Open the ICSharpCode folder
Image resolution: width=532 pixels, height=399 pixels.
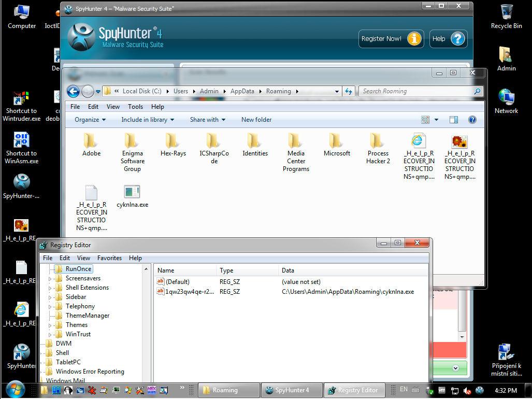point(214,149)
